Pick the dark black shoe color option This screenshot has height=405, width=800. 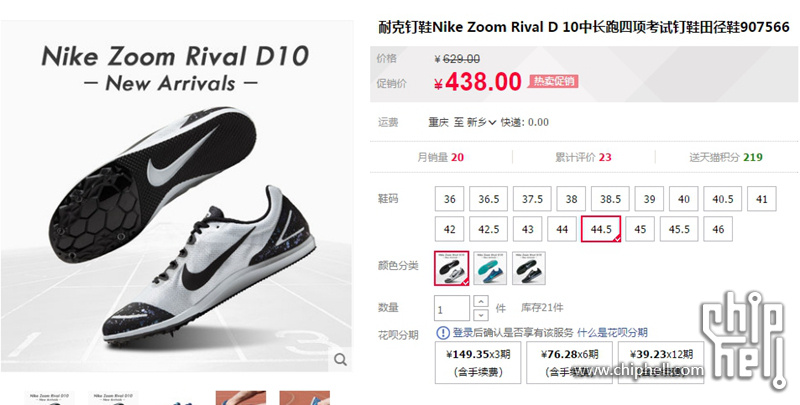tap(529, 268)
